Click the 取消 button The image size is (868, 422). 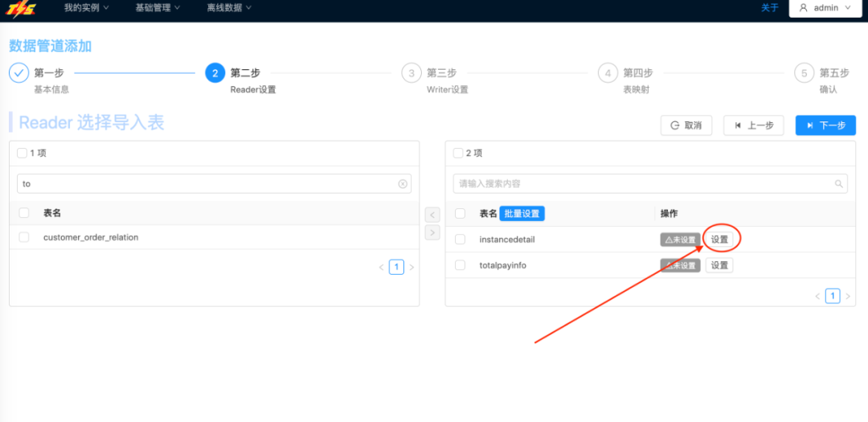coord(686,125)
